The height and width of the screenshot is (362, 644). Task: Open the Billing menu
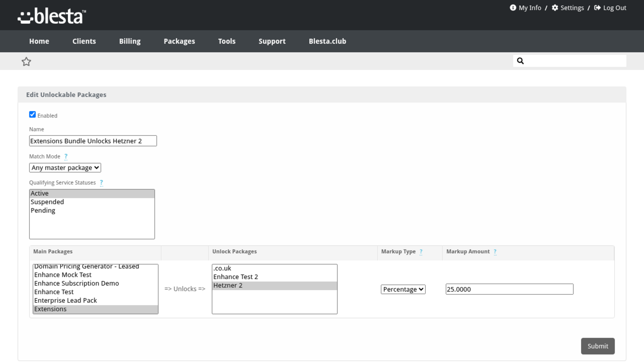point(130,41)
